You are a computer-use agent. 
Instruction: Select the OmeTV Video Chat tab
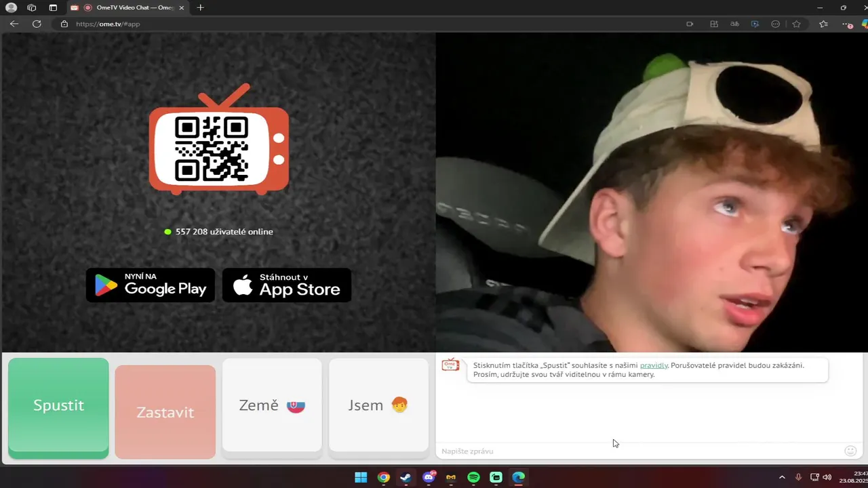pos(126,7)
